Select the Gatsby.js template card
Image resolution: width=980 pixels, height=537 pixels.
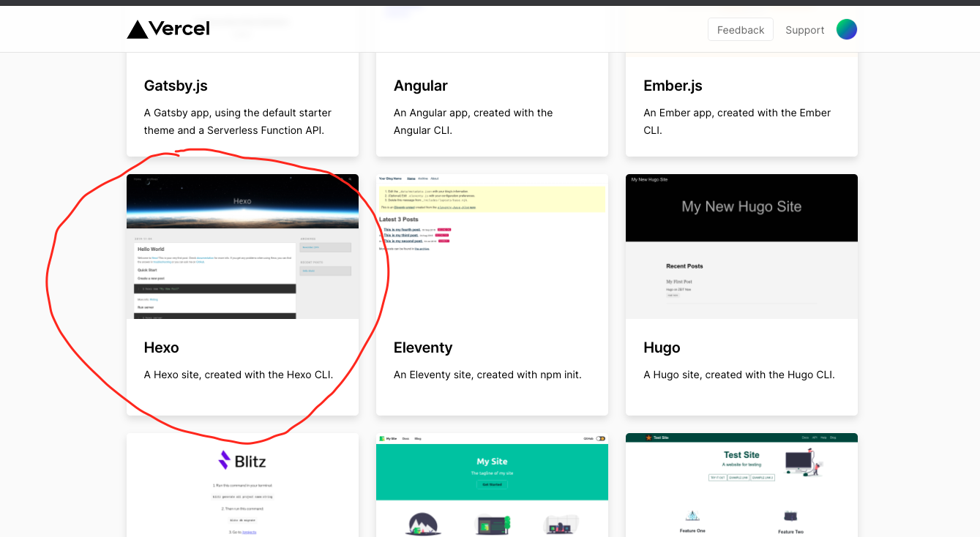[242, 104]
